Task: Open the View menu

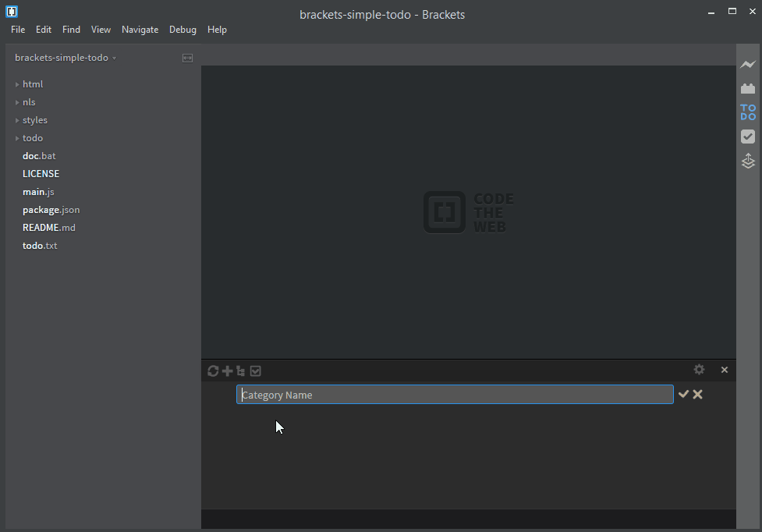Action: point(101,30)
